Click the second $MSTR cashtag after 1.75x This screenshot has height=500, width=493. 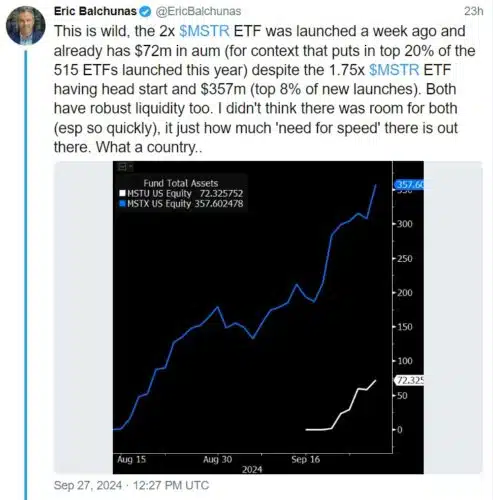(394, 70)
